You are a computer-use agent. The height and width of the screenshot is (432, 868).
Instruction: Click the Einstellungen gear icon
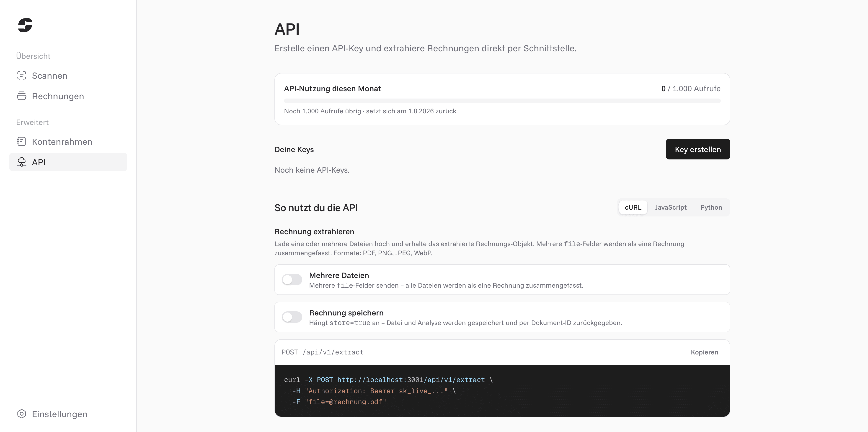point(22,414)
